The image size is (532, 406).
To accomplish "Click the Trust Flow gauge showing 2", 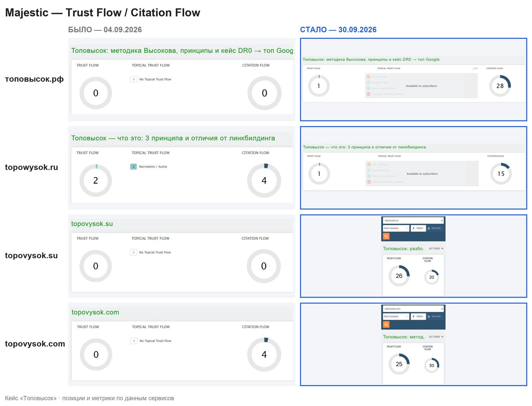I will click(96, 181).
